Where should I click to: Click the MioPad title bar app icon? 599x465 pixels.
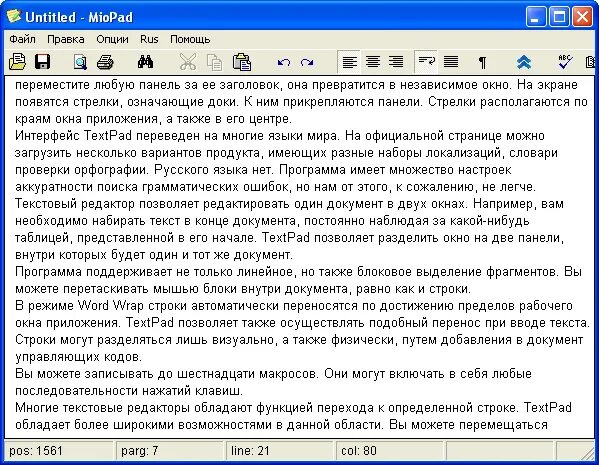[x=14, y=16]
